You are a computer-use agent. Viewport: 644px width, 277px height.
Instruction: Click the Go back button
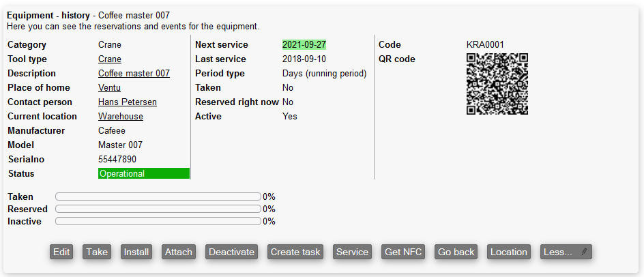[456, 252]
